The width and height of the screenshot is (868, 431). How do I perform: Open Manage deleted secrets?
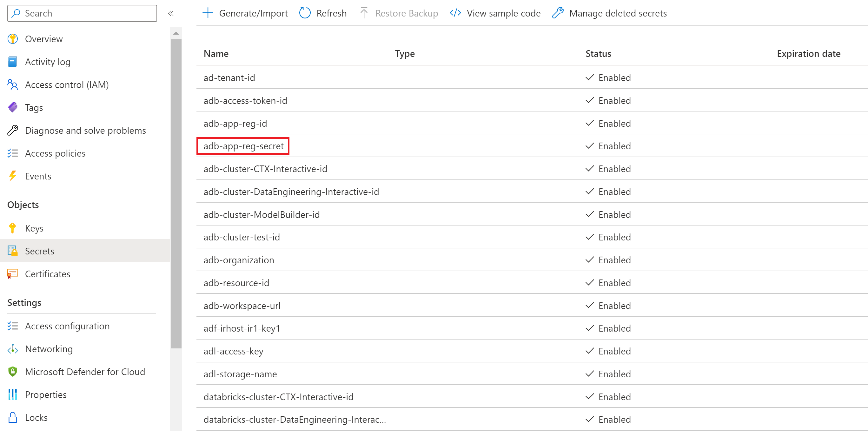pyautogui.click(x=610, y=13)
